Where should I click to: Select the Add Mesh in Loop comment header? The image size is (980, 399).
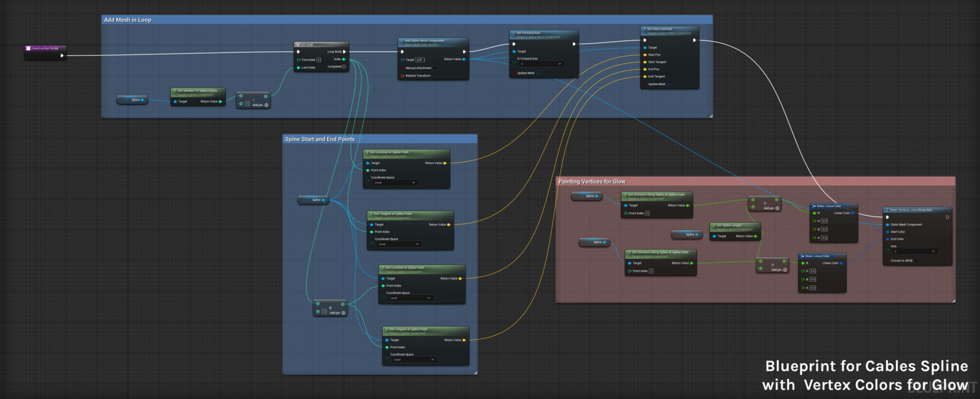(407, 20)
